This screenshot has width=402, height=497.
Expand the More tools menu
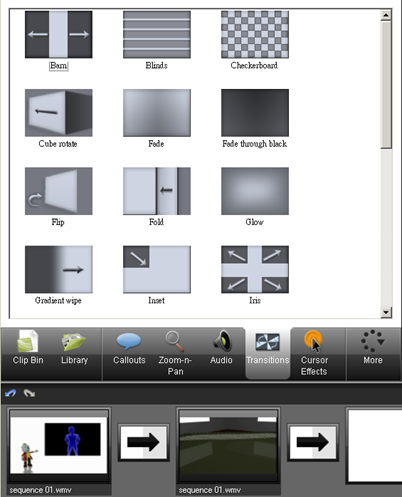(x=373, y=347)
